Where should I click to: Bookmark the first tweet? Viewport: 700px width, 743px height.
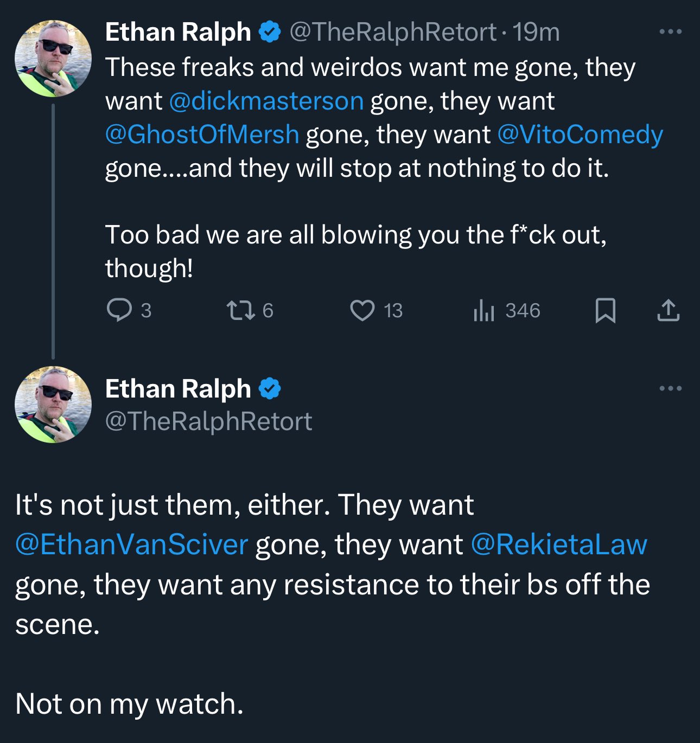[x=606, y=311]
